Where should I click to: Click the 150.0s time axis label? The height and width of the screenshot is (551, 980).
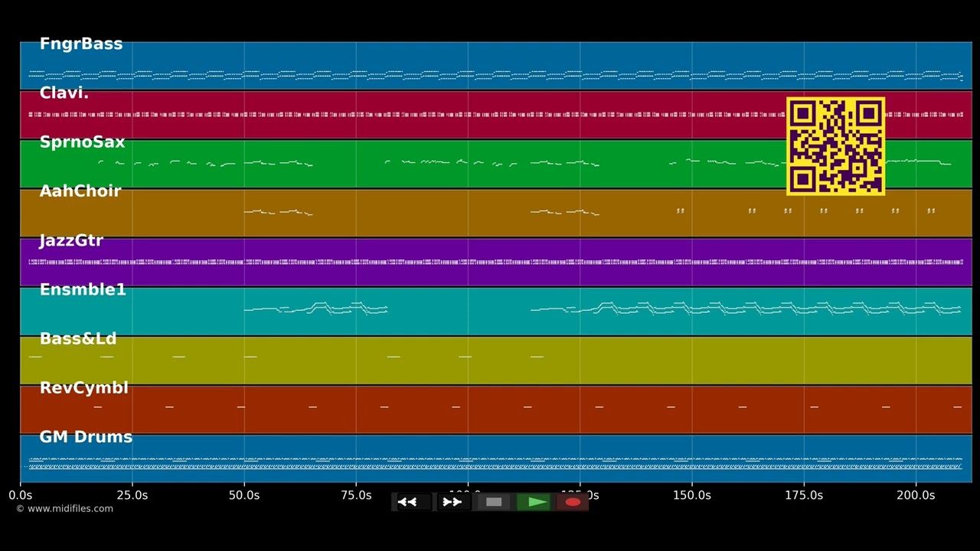[x=691, y=495]
